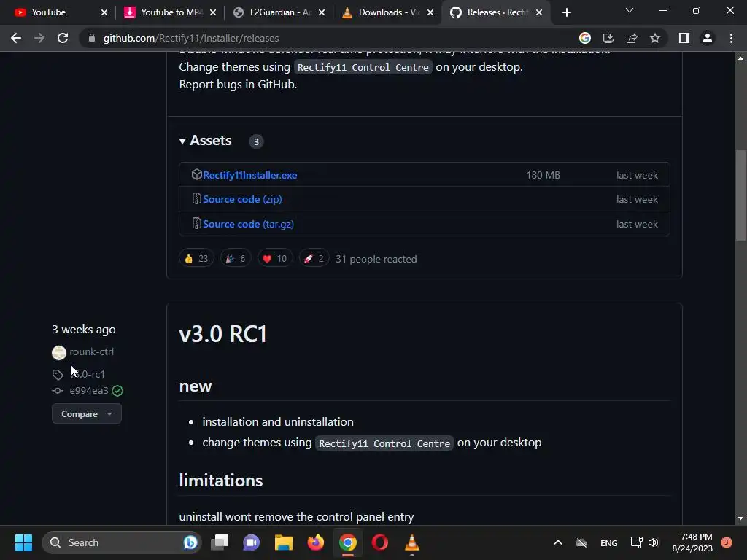The image size is (747, 560).
Task: Open the Compare dropdown
Action: tap(87, 414)
